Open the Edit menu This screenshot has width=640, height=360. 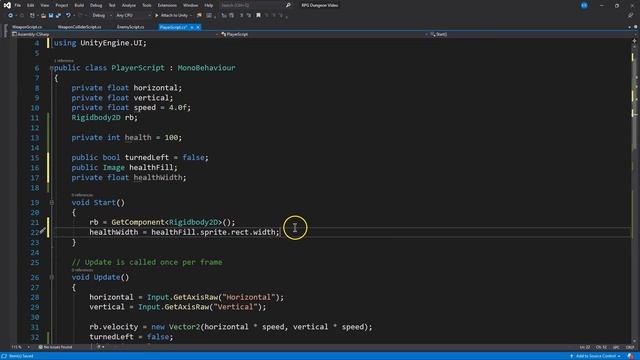coord(31,5)
